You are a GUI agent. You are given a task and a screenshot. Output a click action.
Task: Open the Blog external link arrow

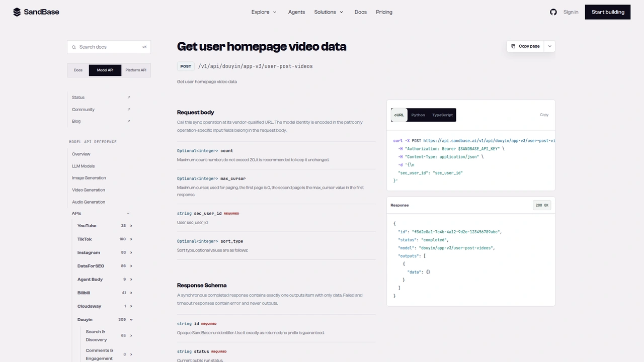129,121
